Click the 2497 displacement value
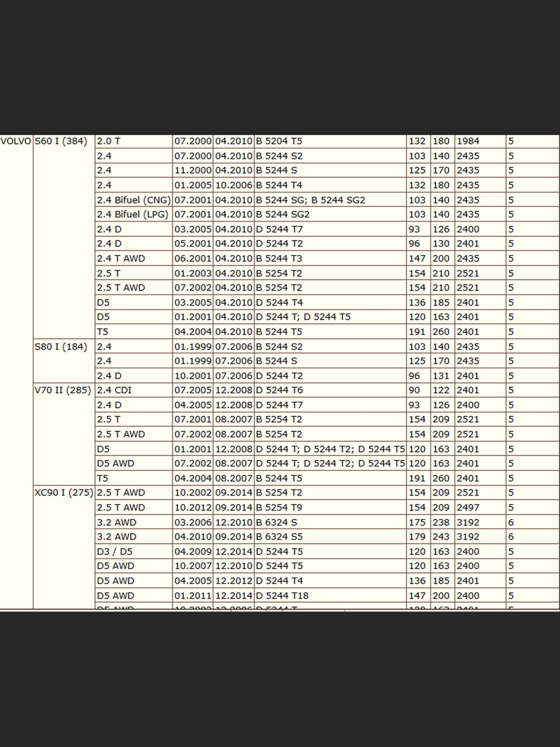Screen dimensions: 560x747 [x=468, y=507]
